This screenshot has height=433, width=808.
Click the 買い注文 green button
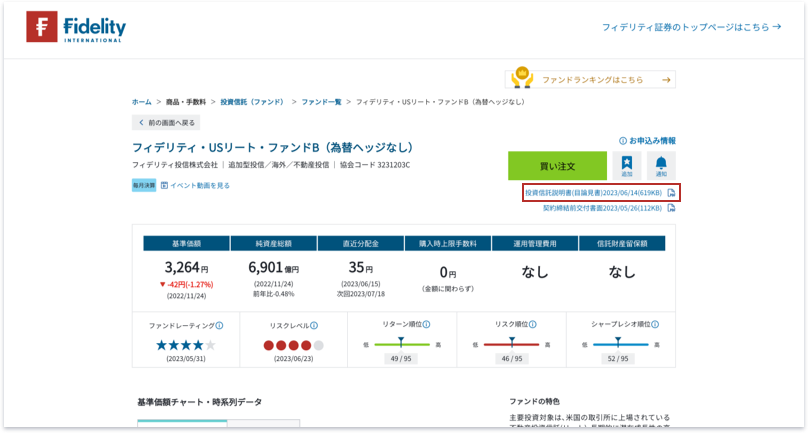tap(557, 166)
